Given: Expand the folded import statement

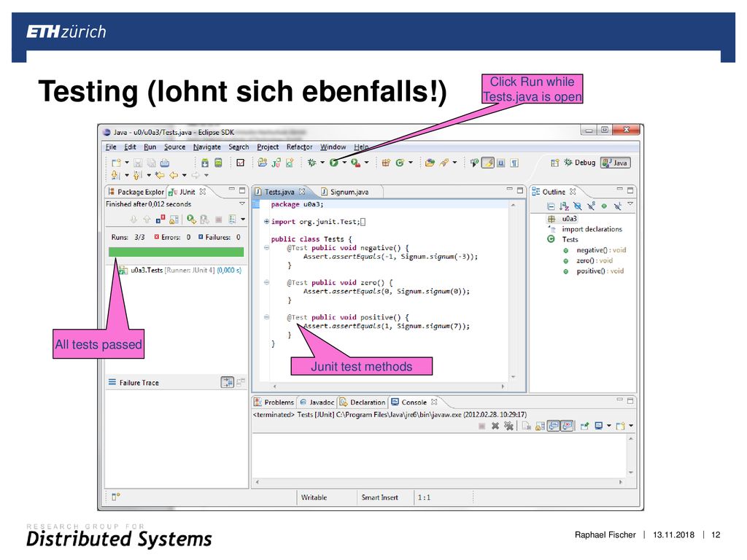Looking at the screenshot, I should (x=266, y=222).
